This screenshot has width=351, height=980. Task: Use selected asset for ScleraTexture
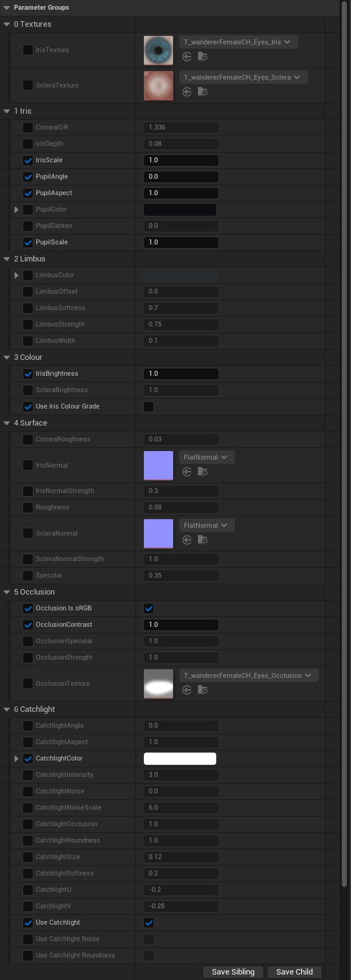tap(187, 92)
